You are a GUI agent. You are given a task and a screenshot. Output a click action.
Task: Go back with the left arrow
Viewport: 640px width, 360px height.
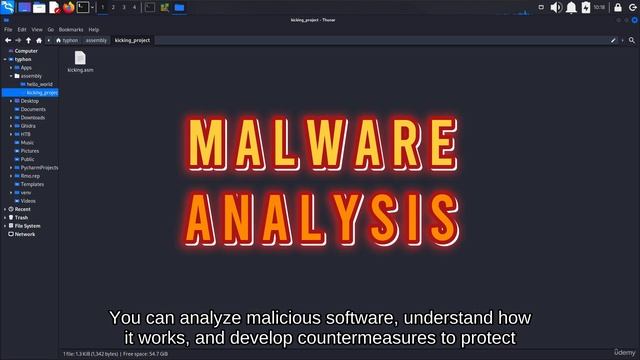[x=8, y=40]
